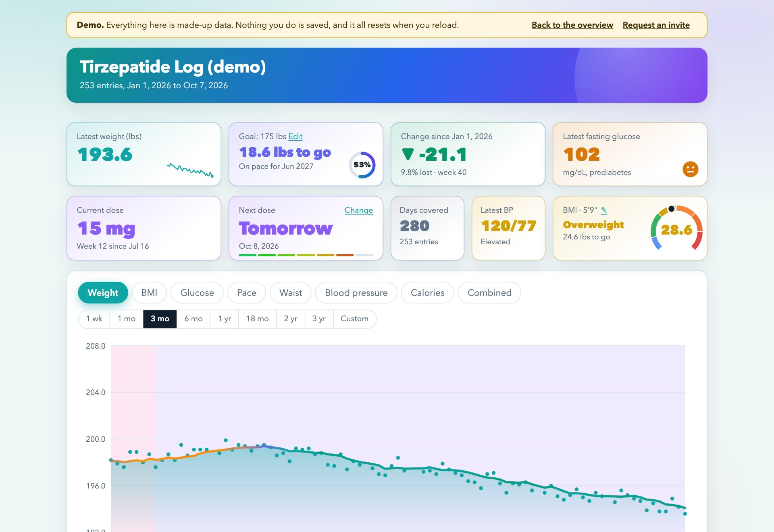Click the Current dose 15 mg value
Screen dimensions: 774x532
(x=106, y=229)
